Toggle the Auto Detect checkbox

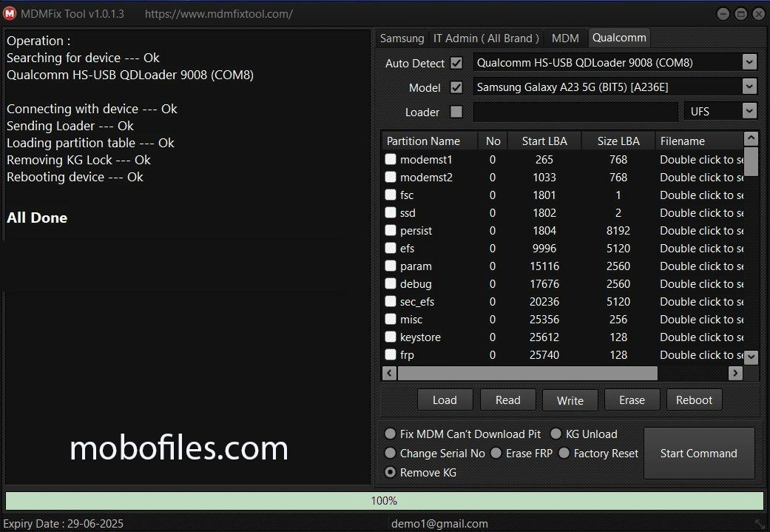(x=456, y=63)
